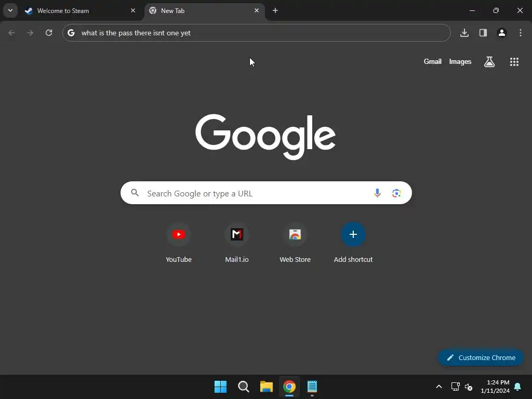Open the Mail1.io shortcut
The height and width of the screenshot is (399, 532).
pos(237,243)
